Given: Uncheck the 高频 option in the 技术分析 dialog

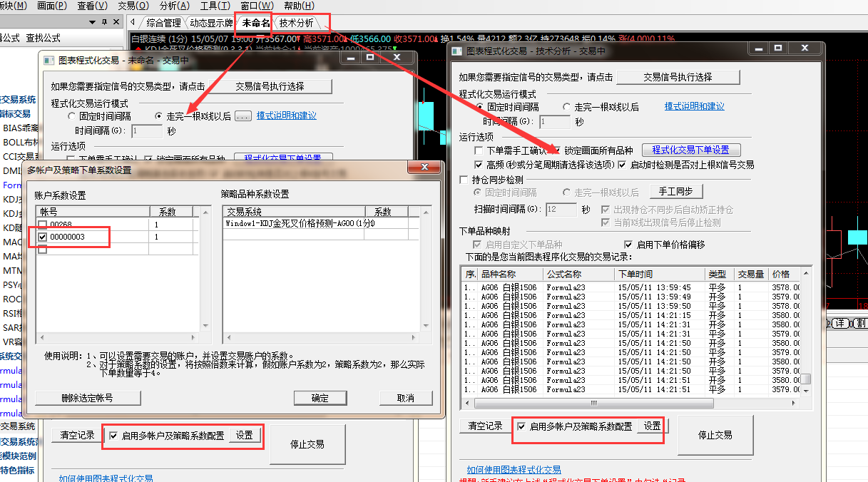Looking at the screenshot, I should [x=479, y=165].
